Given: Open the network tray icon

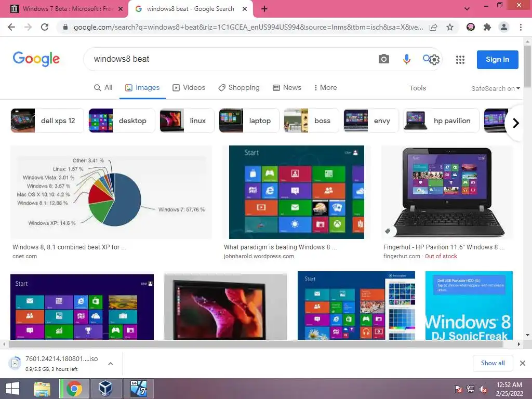Looking at the screenshot, I should click(x=471, y=389).
